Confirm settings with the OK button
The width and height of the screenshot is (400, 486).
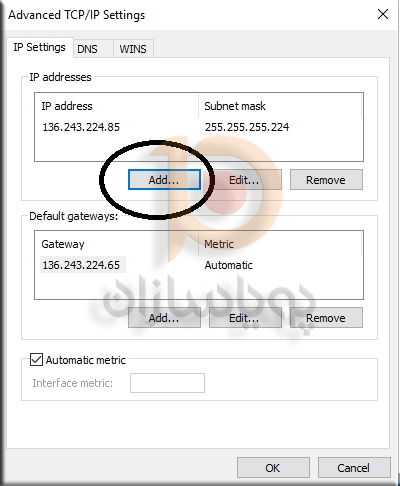(x=273, y=468)
